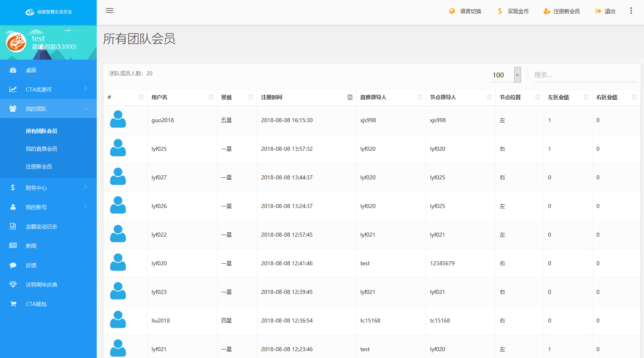The height and width of the screenshot is (358, 644).
Task: Click the shopping cart icon beside CTA钱包
Action: point(13,304)
